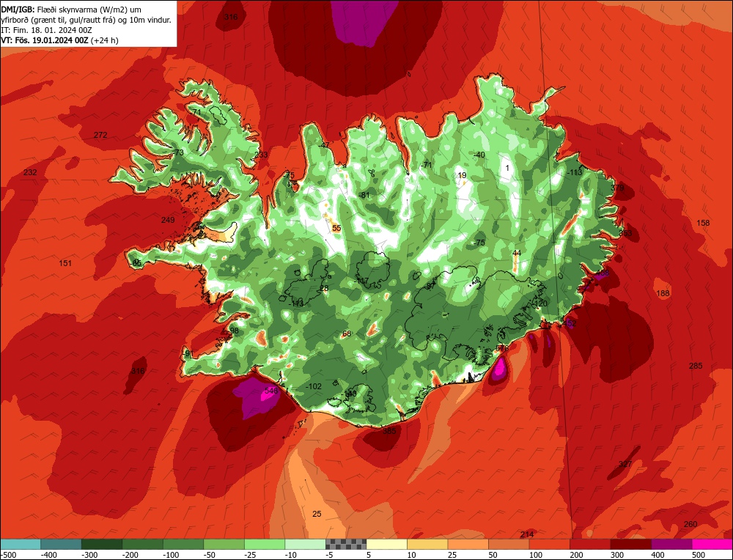Click the pale yellow swatch between 5 and 10
This screenshot has width=733, height=560.
coord(386,545)
